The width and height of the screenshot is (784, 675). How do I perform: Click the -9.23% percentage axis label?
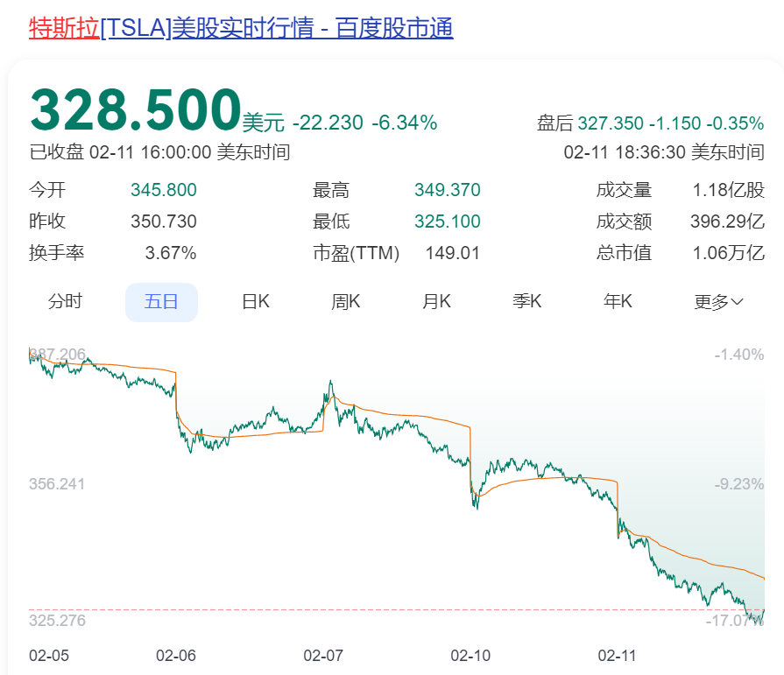(738, 484)
